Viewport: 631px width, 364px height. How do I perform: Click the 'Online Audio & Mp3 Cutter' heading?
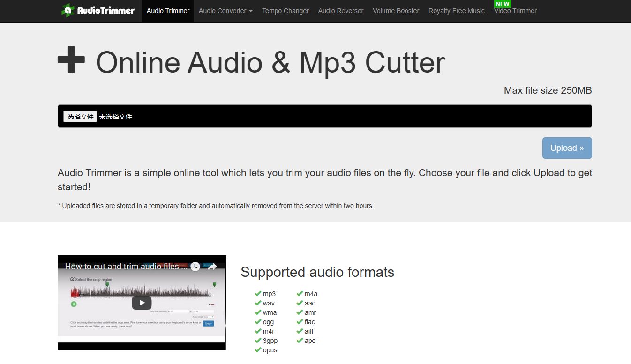270,62
